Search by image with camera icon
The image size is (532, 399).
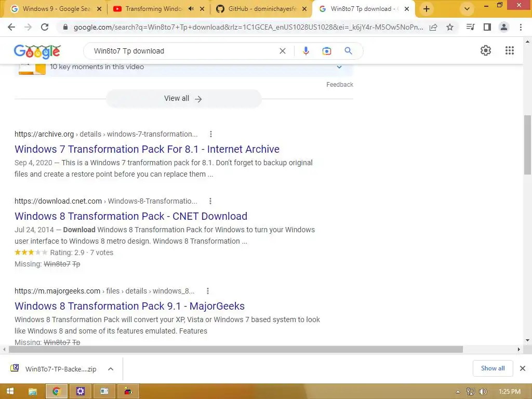(326, 51)
